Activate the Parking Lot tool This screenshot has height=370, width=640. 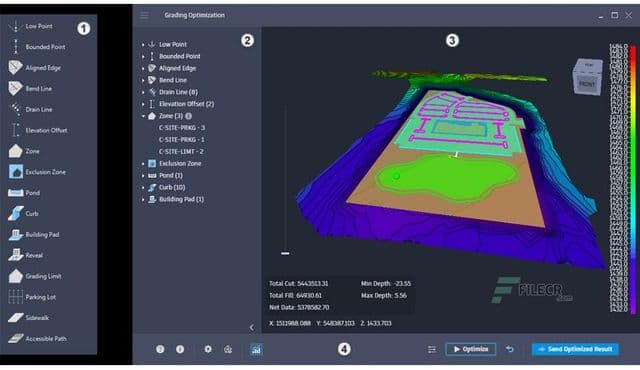pos(32,297)
